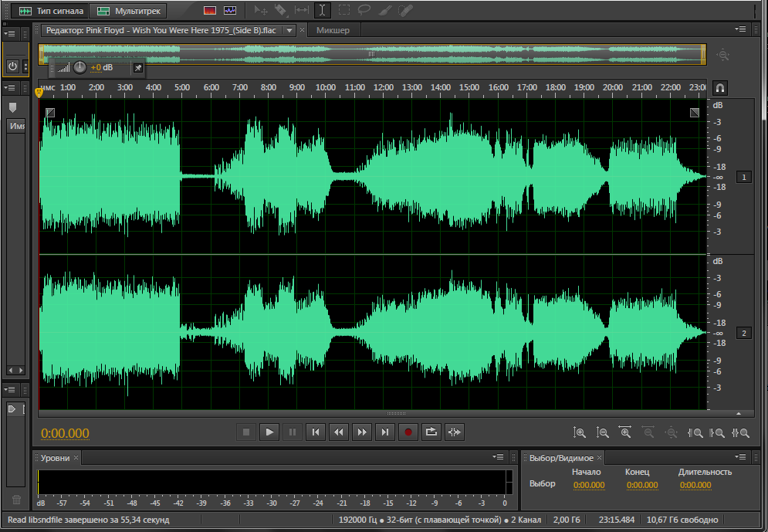Start playback with Play button
Screen dimensions: 768x532
point(269,432)
